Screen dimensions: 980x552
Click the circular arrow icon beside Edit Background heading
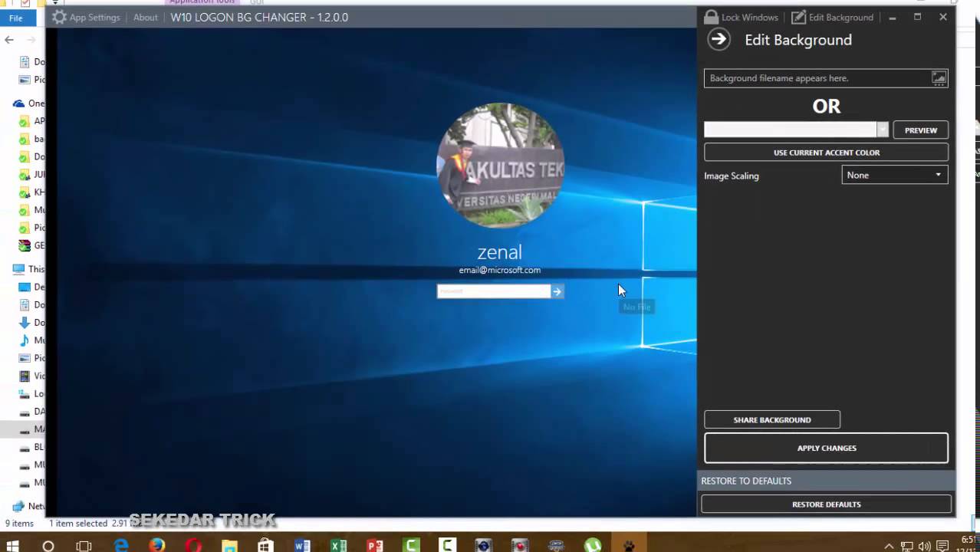719,39
